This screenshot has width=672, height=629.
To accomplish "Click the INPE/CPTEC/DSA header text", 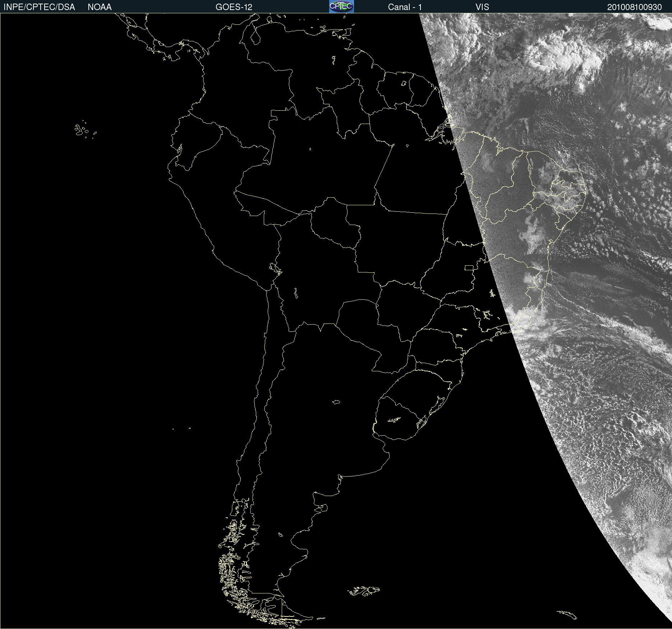I will pyautogui.click(x=39, y=7).
